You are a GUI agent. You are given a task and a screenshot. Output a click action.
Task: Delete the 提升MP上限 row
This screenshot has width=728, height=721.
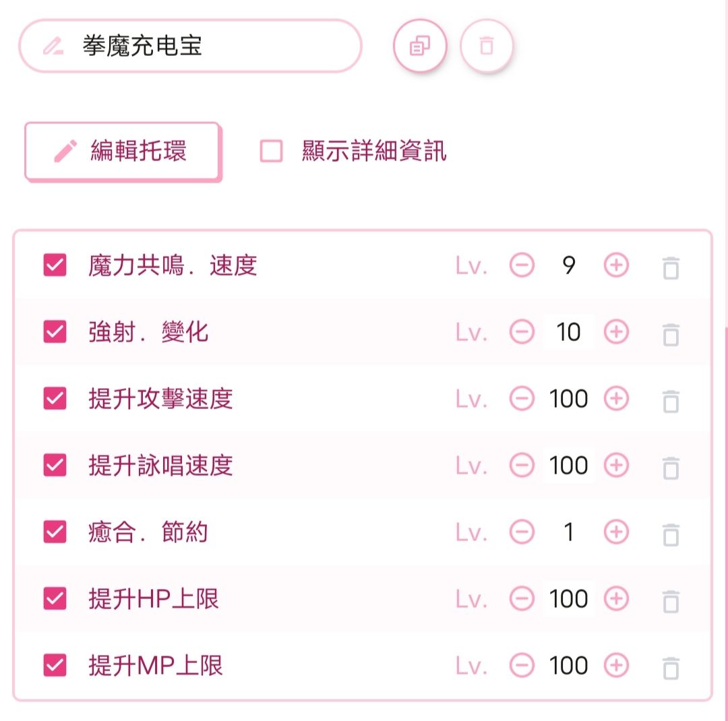pyautogui.click(x=670, y=666)
